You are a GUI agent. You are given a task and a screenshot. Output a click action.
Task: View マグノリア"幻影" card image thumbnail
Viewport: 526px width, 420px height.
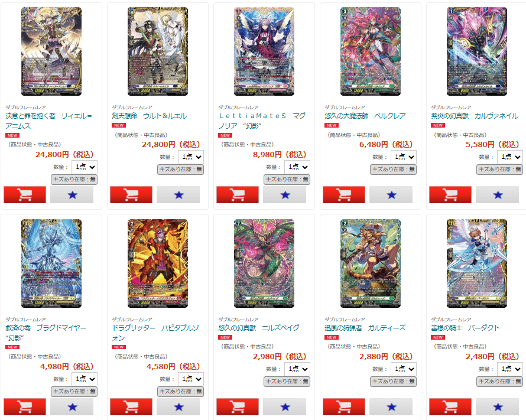264,51
